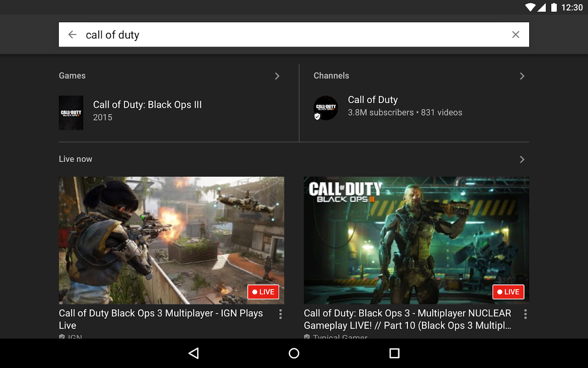Screen dimensions: 588x368
Task: Tap the battery status icon
Action: coord(554,7)
